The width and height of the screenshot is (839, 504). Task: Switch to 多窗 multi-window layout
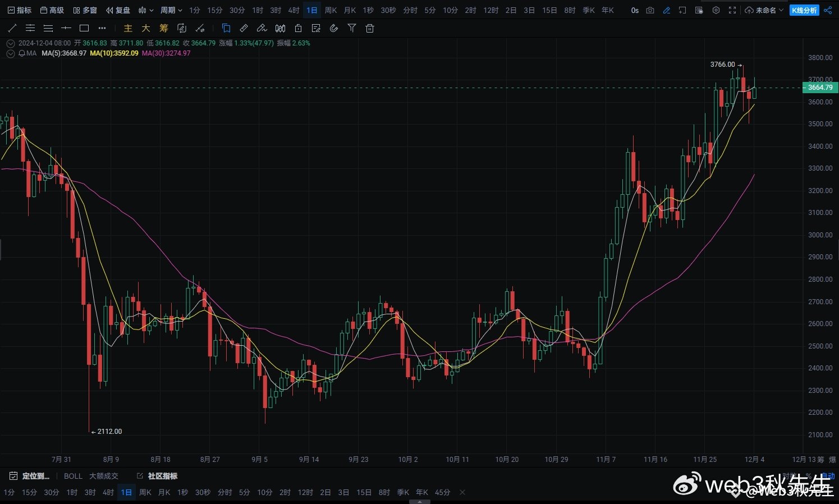[x=85, y=10]
